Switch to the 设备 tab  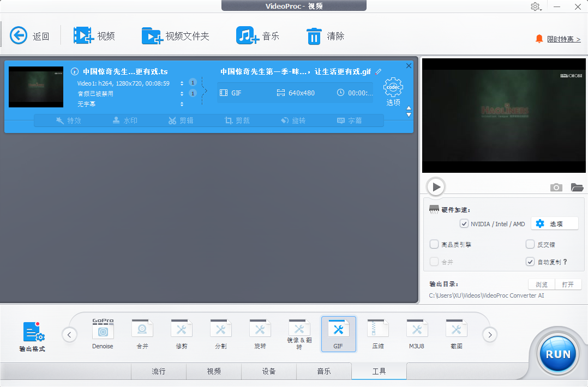click(x=269, y=371)
